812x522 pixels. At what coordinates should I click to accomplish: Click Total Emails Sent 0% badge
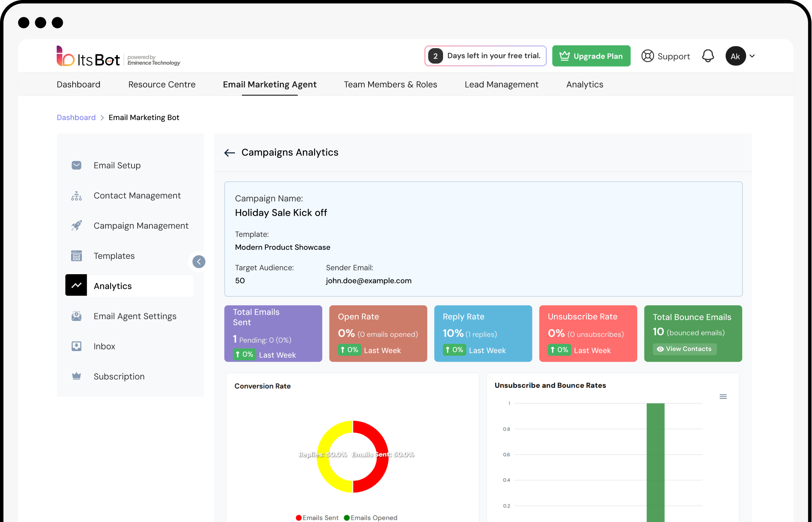coord(244,355)
